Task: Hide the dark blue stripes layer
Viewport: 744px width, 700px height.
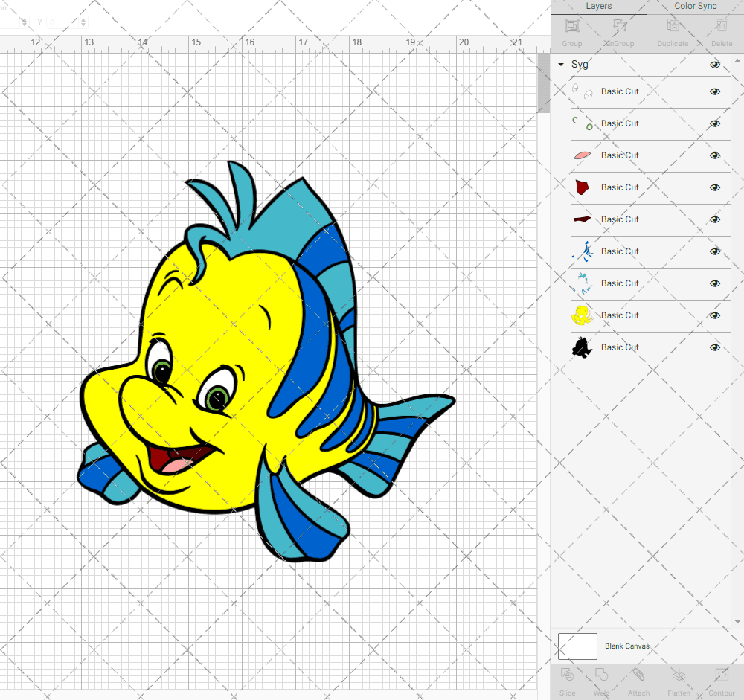Action: pos(715,251)
